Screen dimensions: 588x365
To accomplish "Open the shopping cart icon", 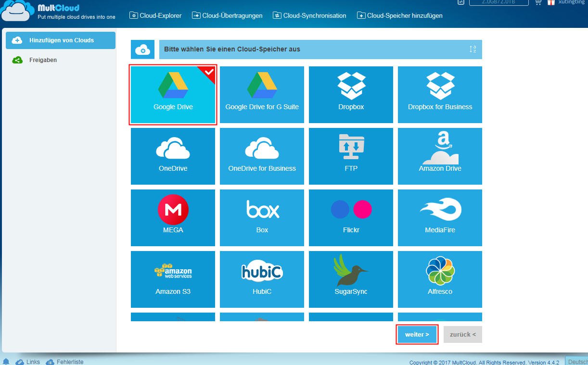I will (x=538, y=2).
